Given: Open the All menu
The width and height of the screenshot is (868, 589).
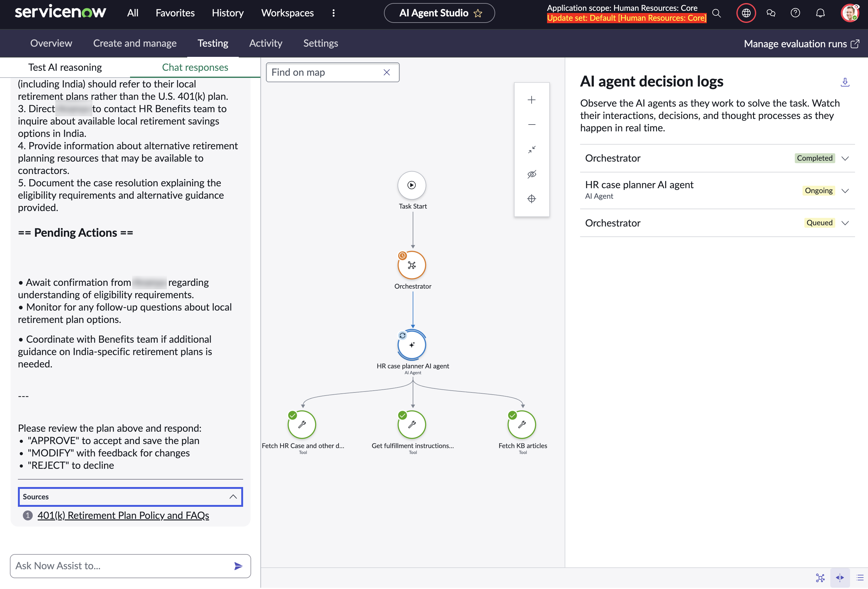Looking at the screenshot, I should [x=133, y=13].
